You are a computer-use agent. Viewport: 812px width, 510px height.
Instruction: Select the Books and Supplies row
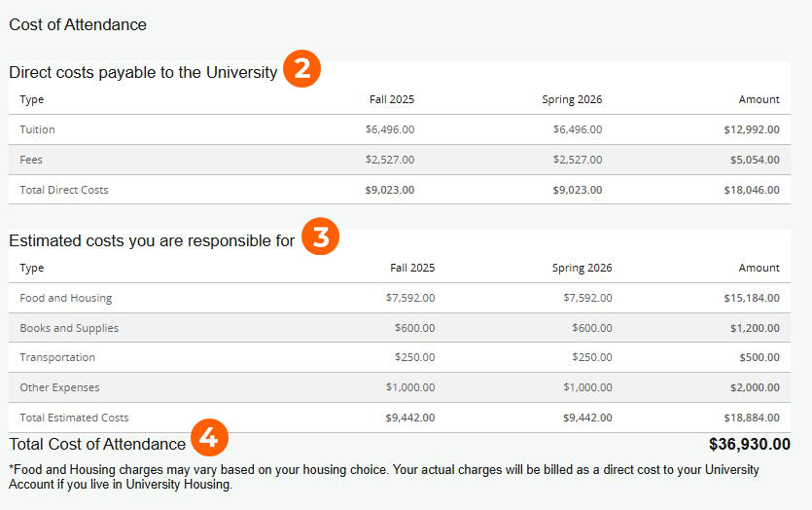pyautogui.click(x=400, y=328)
